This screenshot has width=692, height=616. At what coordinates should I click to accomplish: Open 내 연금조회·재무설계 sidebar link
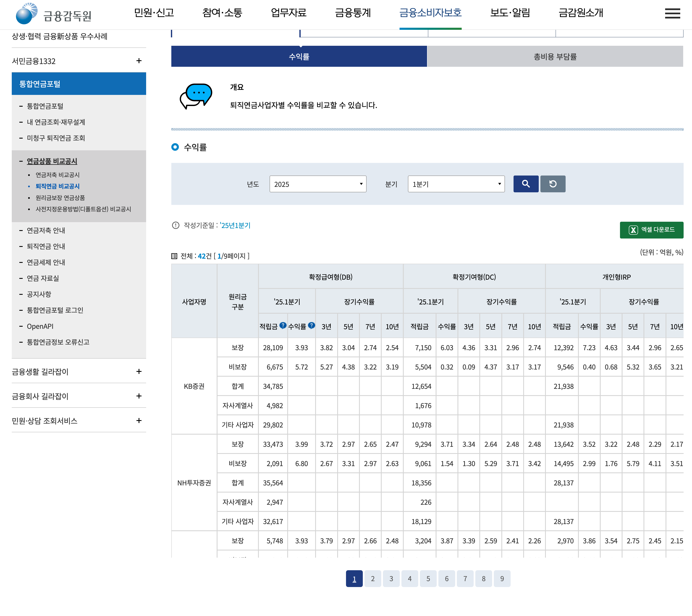[56, 122]
